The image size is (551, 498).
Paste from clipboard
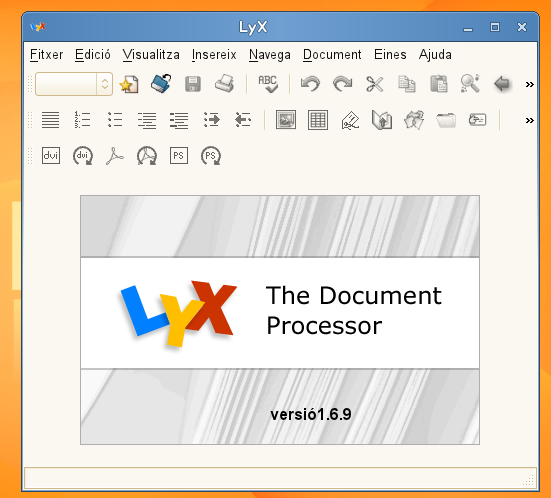coord(439,84)
